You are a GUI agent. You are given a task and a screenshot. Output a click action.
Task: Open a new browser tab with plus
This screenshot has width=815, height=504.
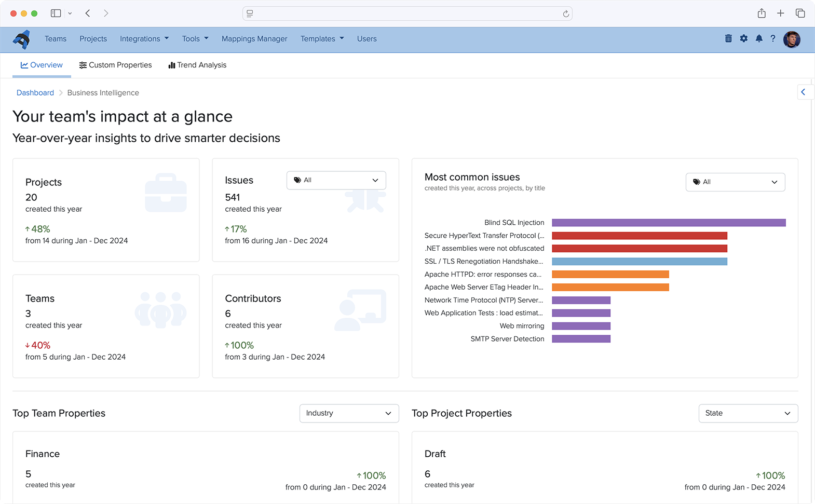[781, 13]
